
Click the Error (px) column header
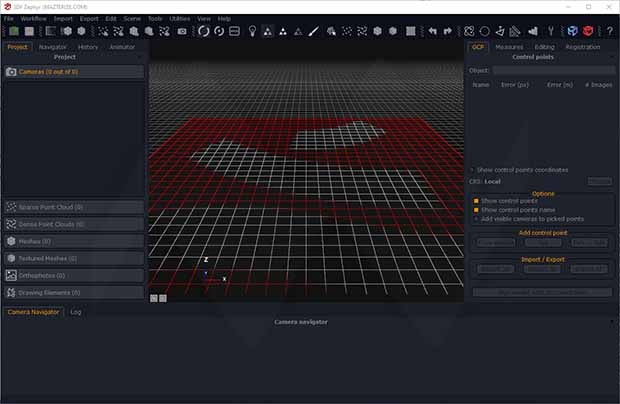515,85
